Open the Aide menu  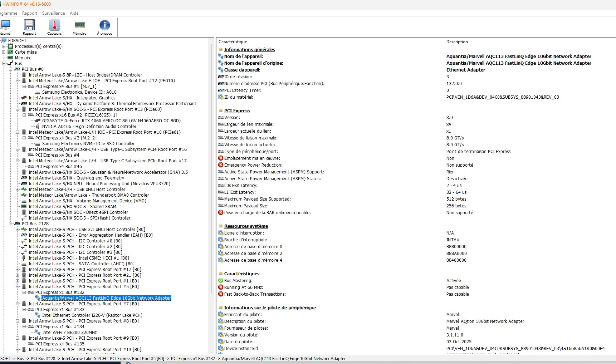(74, 13)
